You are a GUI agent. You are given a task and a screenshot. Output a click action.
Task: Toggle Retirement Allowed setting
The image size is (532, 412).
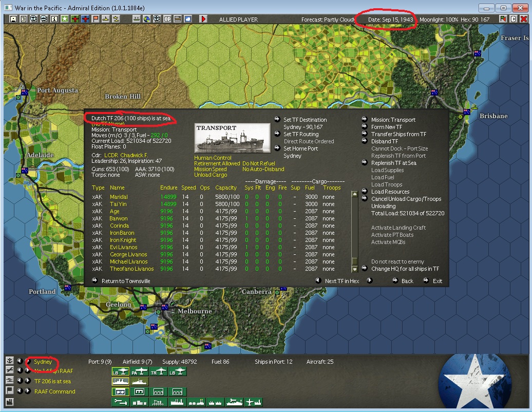click(x=217, y=163)
